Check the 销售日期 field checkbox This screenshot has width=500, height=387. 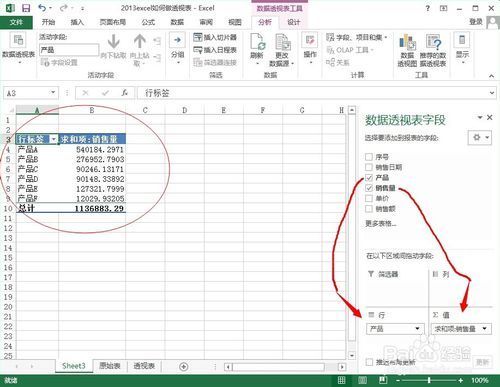coord(369,167)
